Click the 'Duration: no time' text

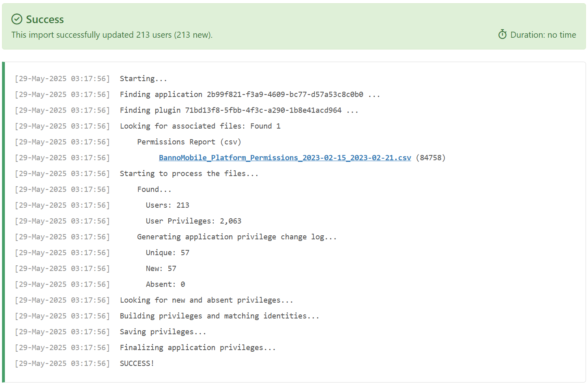pos(543,35)
